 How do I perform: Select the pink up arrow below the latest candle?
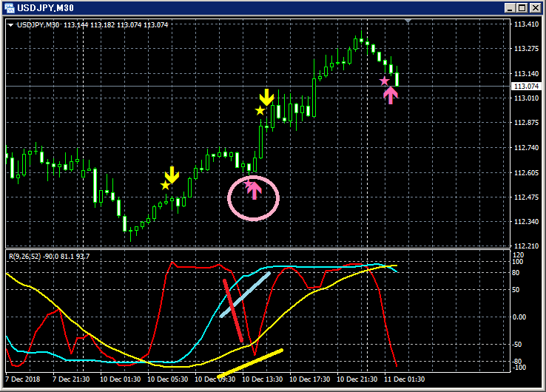tap(391, 95)
